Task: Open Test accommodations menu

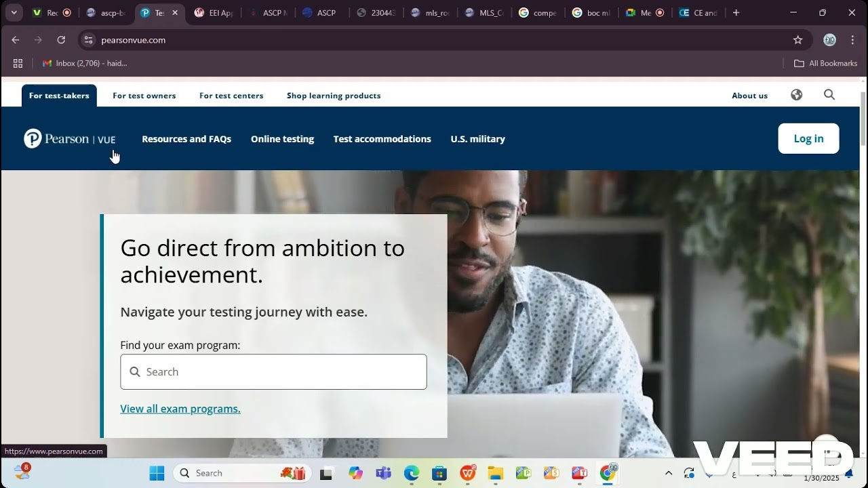Action: pos(382,139)
